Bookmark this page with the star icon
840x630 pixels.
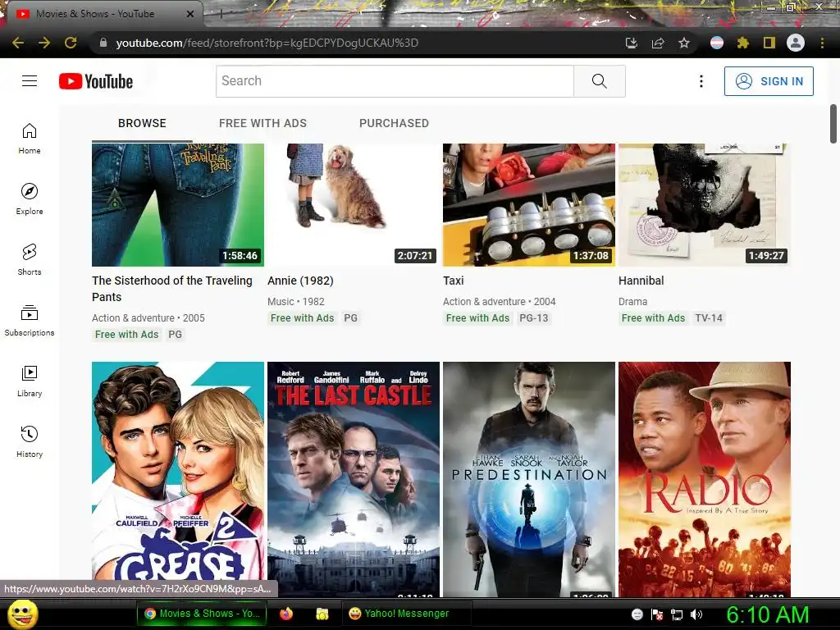click(684, 43)
